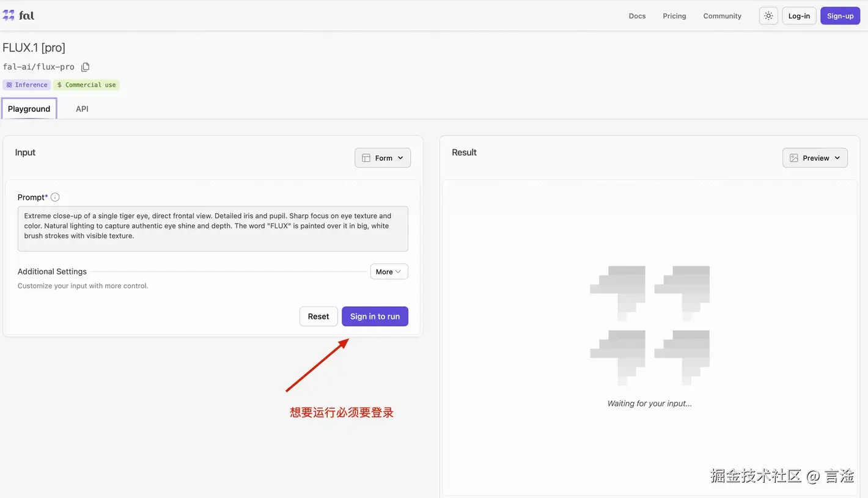Go to the Community link

pos(722,16)
